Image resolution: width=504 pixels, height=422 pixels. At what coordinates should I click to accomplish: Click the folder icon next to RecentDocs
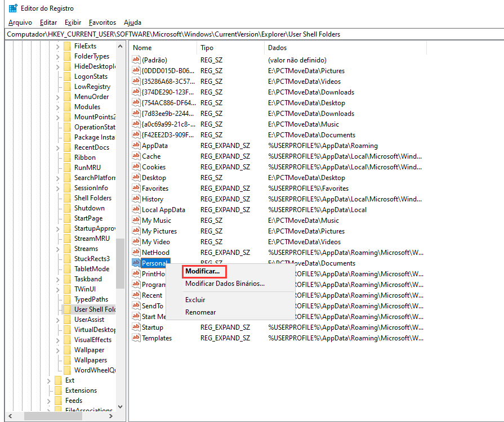point(68,147)
